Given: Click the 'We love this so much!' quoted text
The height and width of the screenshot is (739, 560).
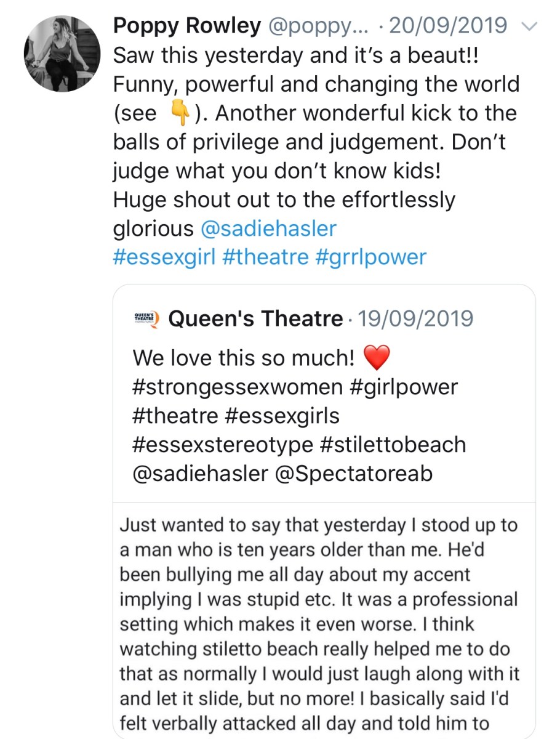Looking at the screenshot, I should click(x=244, y=358).
